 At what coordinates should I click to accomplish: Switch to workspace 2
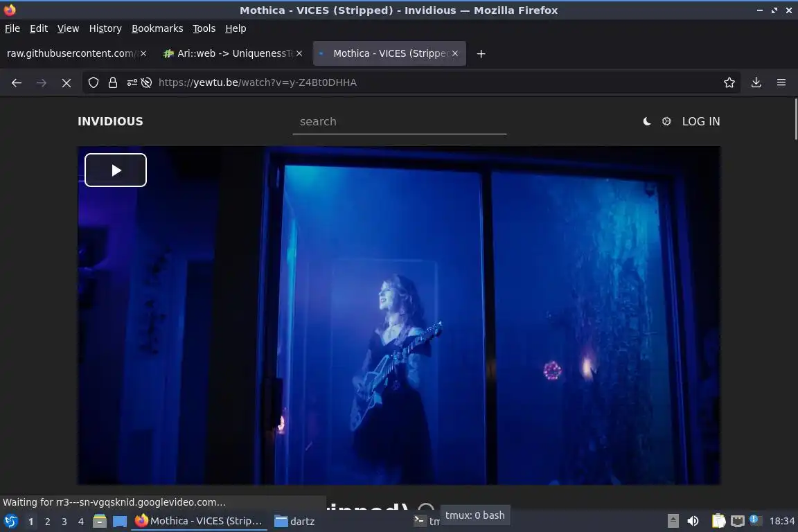click(47, 522)
